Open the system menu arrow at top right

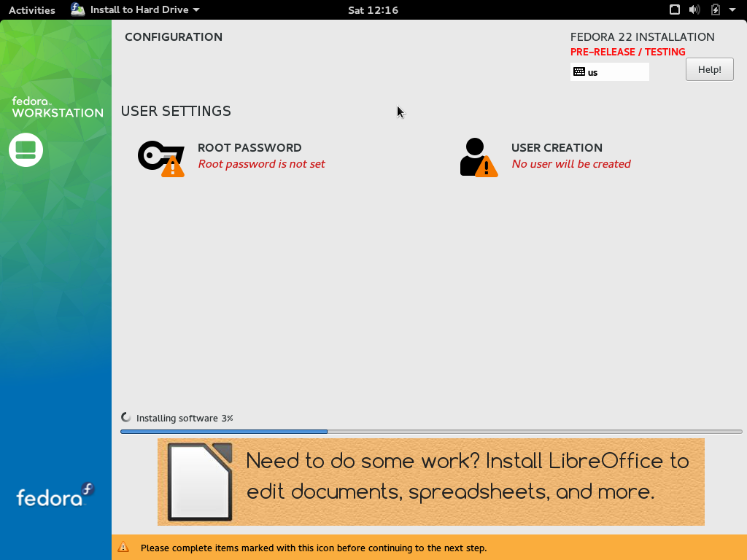732,9
